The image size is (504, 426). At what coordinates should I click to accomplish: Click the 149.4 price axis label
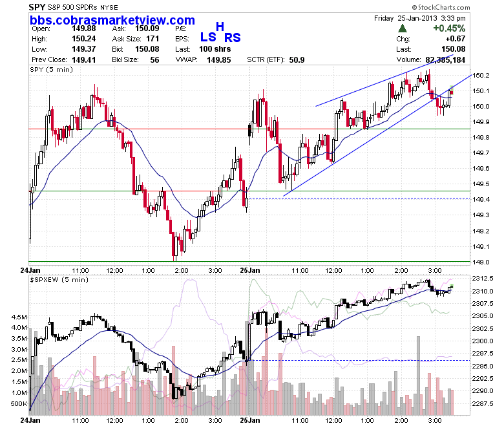(x=481, y=199)
